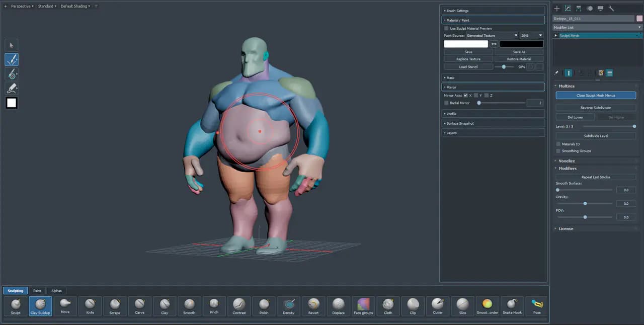Image resolution: width=644 pixels, height=325 pixels.
Task: Expand the Profile rollout
Action: (x=493, y=114)
